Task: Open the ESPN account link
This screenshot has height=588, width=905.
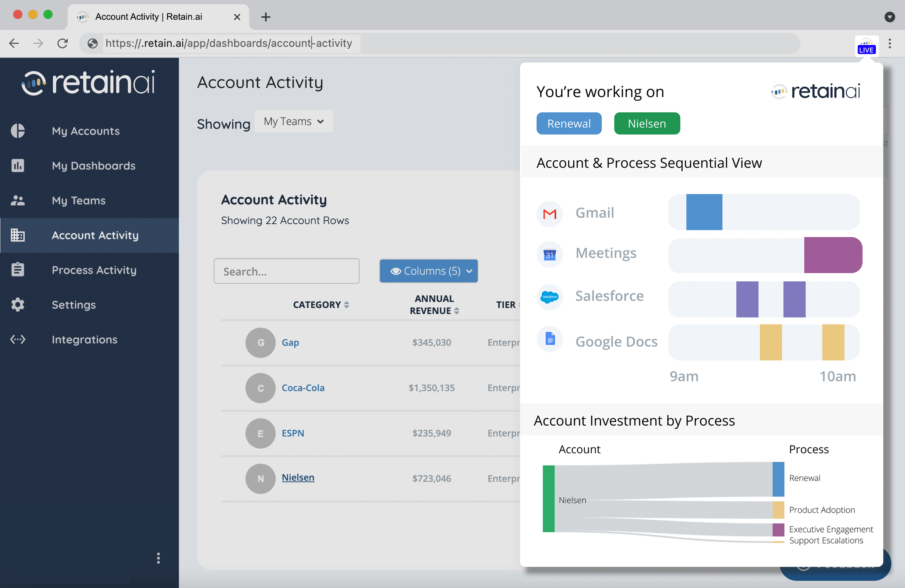Action: 293,433
